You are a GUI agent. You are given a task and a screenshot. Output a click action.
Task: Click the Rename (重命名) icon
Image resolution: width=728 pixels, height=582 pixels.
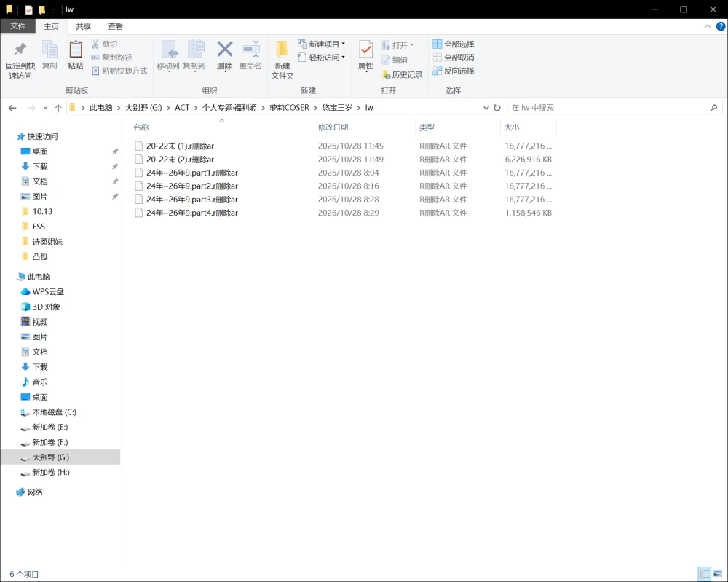coord(250,49)
